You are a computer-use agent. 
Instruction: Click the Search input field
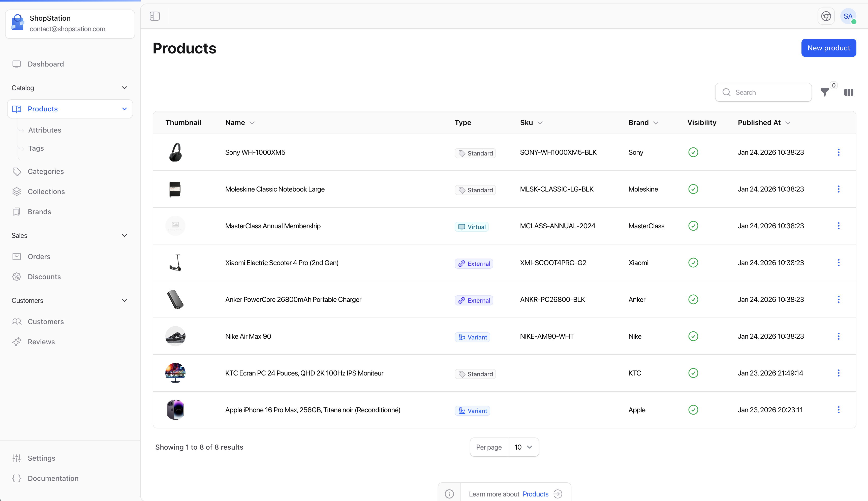coord(763,92)
